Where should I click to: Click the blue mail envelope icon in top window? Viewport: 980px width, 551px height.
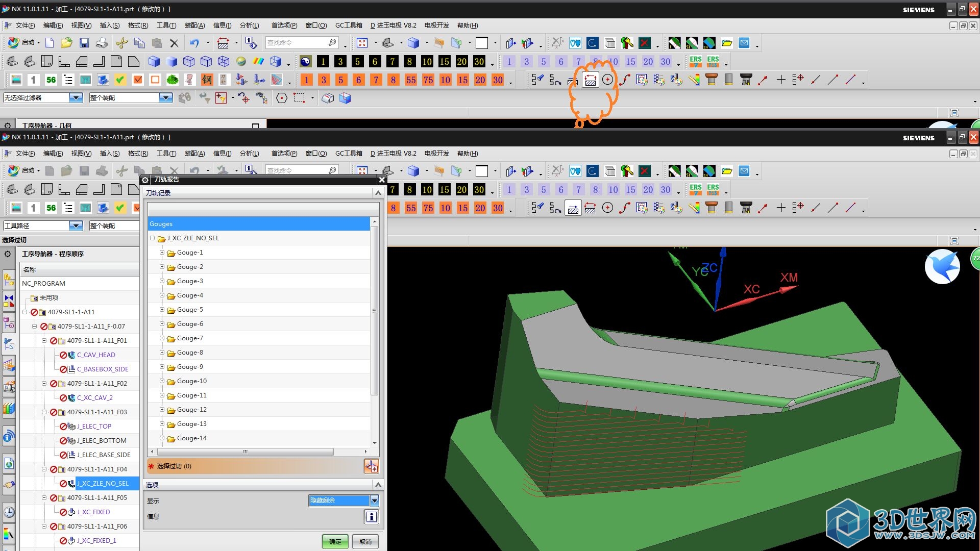pyautogui.click(x=744, y=43)
